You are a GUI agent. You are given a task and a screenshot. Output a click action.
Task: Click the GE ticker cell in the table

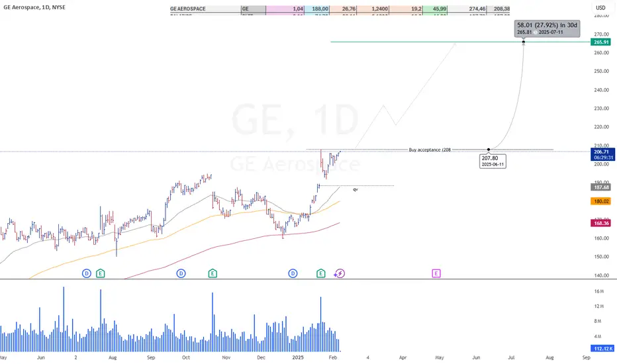254,9
